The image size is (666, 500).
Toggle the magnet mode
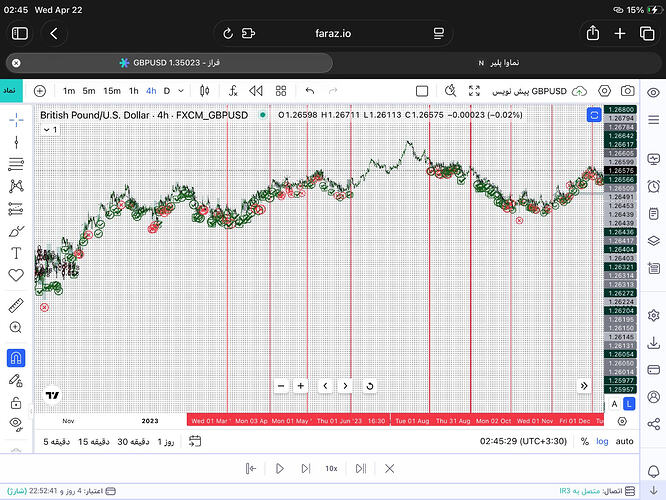click(x=16, y=358)
